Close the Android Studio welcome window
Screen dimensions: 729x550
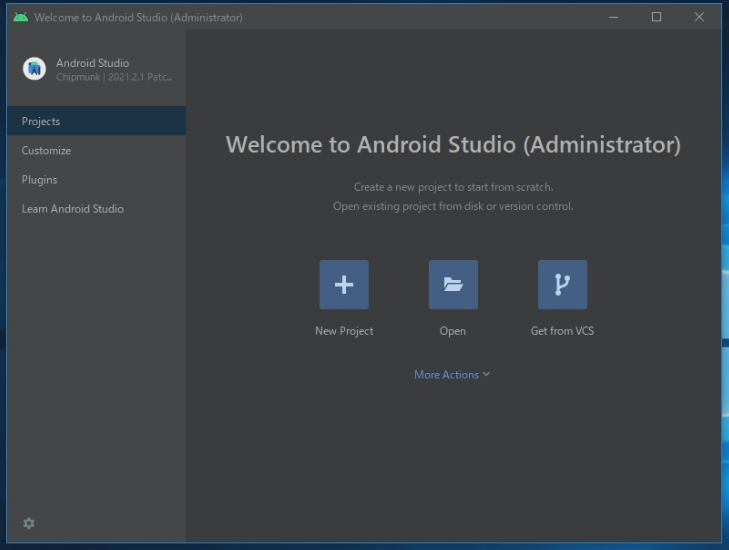[x=699, y=17]
